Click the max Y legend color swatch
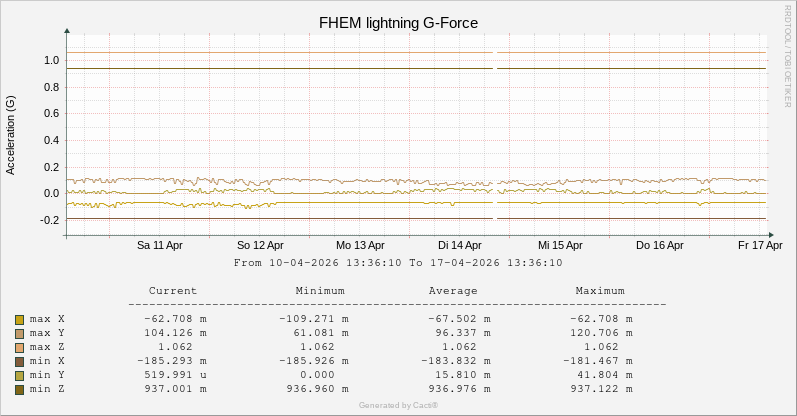This screenshot has height=416, width=797. tap(19, 333)
